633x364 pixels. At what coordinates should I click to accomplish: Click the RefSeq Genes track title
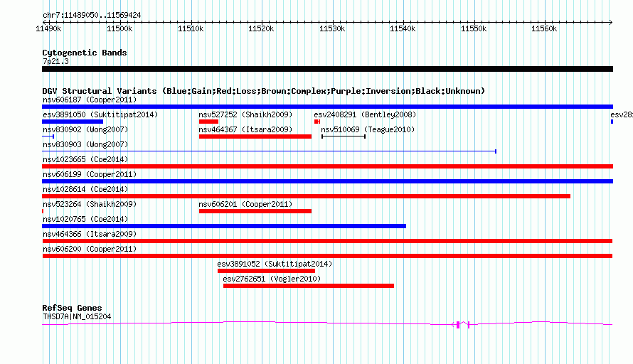[72, 308]
